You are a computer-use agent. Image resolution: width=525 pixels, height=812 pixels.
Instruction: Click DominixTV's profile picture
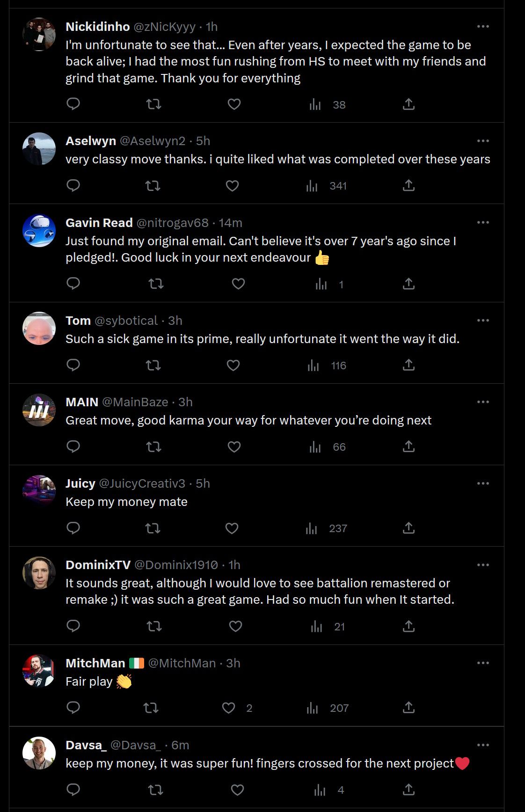[x=39, y=573]
